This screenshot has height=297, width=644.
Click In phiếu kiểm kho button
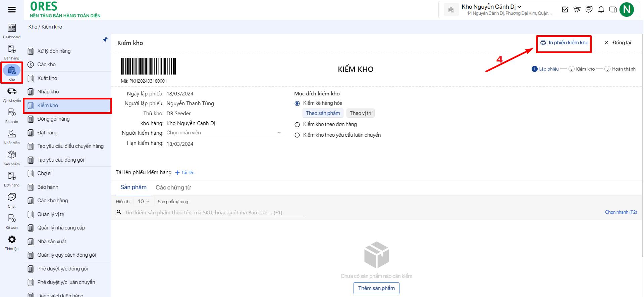pyautogui.click(x=564, y=43)
